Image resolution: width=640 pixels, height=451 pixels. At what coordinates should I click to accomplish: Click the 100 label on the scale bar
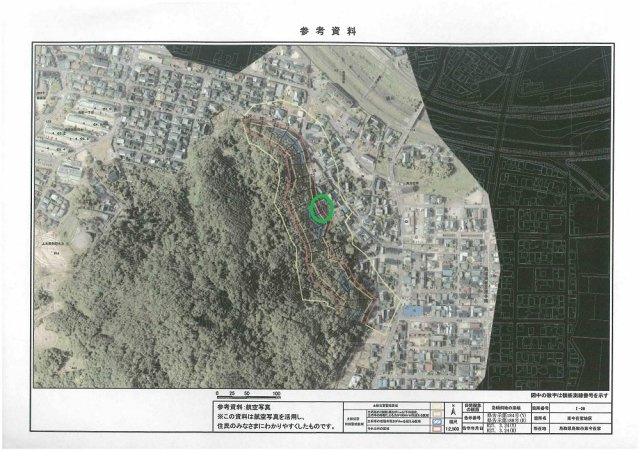tap(276, 393)
